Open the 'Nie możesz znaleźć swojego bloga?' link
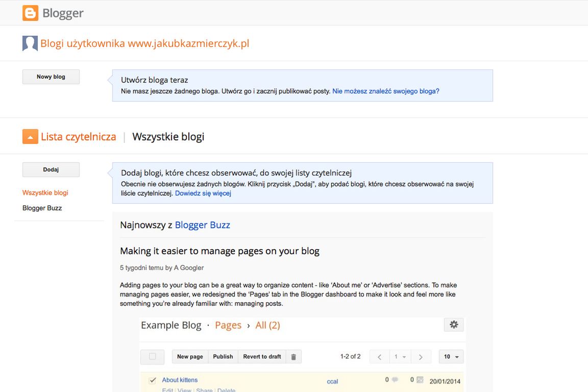Image resolution: width=588 pixels, height=392 pixels. pyautogui.click(x=386, y=91)
